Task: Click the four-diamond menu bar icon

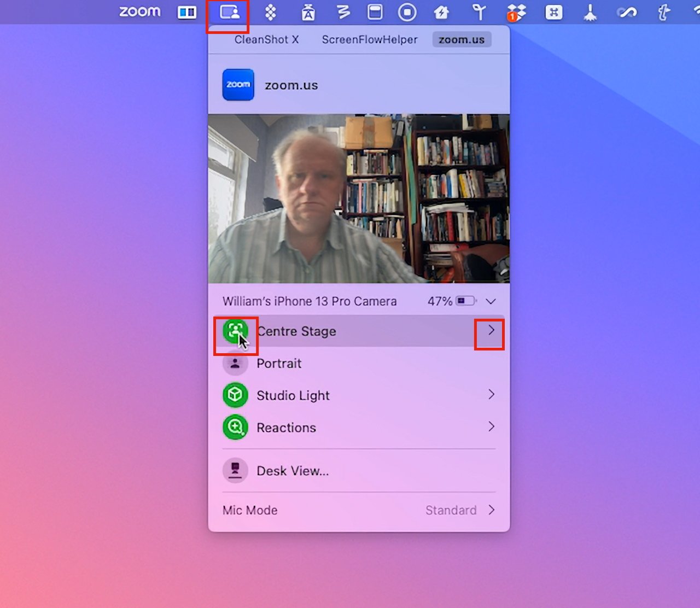Action: pos(270,13)
